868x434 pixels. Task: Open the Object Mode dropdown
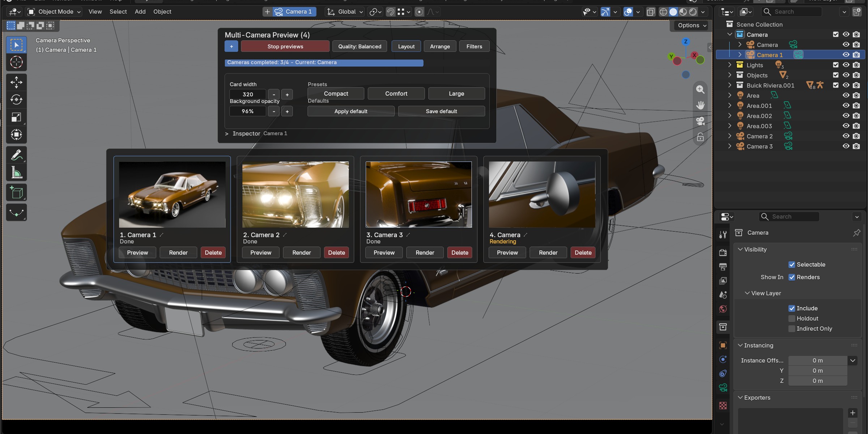pyautogui.click(x=54, y=12)
